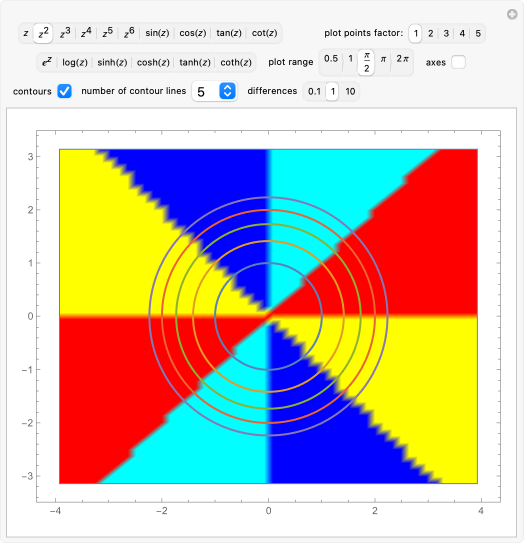
Task: Select the exponential e^z function
Action: [x=47, y=62]
